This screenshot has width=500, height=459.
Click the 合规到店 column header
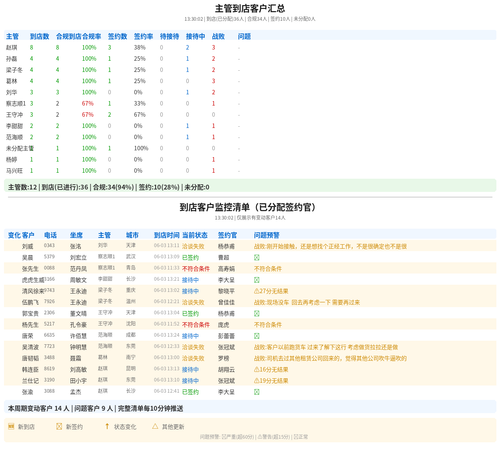point(69,36)
